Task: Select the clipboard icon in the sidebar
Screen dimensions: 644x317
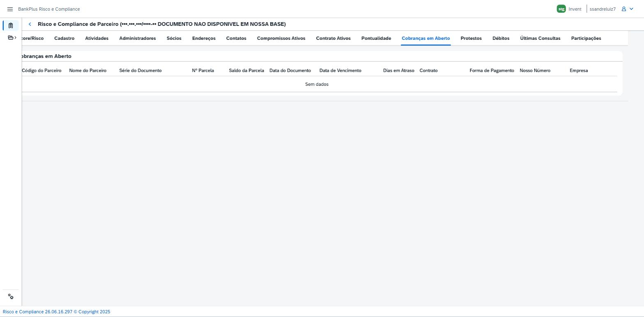Action: [11, 25]
